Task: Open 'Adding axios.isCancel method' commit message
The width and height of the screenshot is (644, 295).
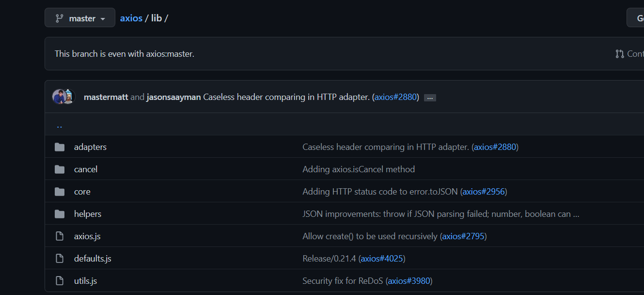Action: (359, 169)
